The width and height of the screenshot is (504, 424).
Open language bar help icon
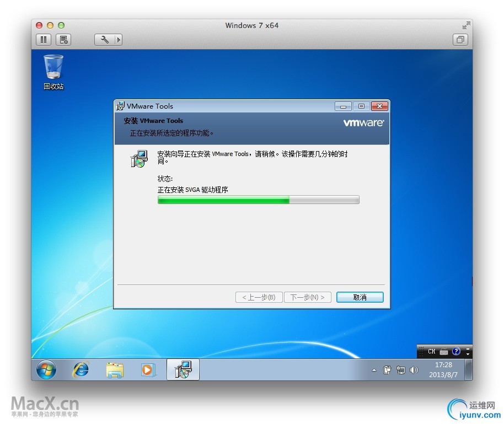pyautogui.click(x=456, y=351)
